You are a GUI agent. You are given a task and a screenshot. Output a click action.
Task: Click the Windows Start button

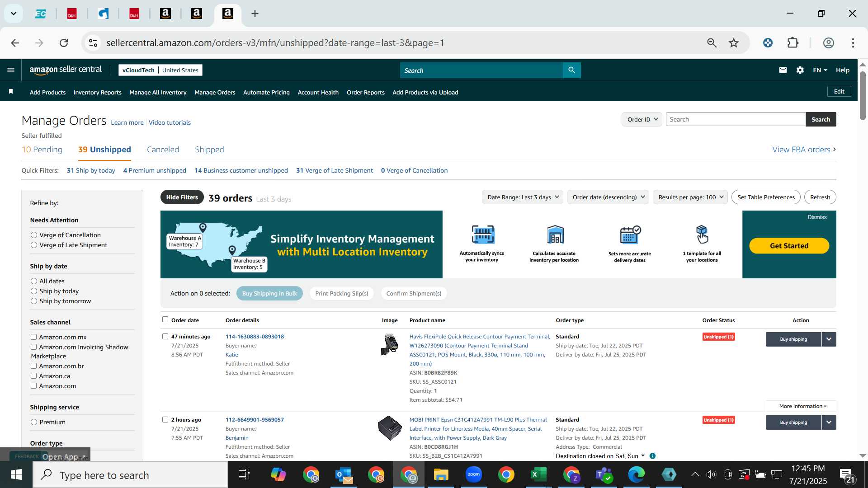(16, 475)
